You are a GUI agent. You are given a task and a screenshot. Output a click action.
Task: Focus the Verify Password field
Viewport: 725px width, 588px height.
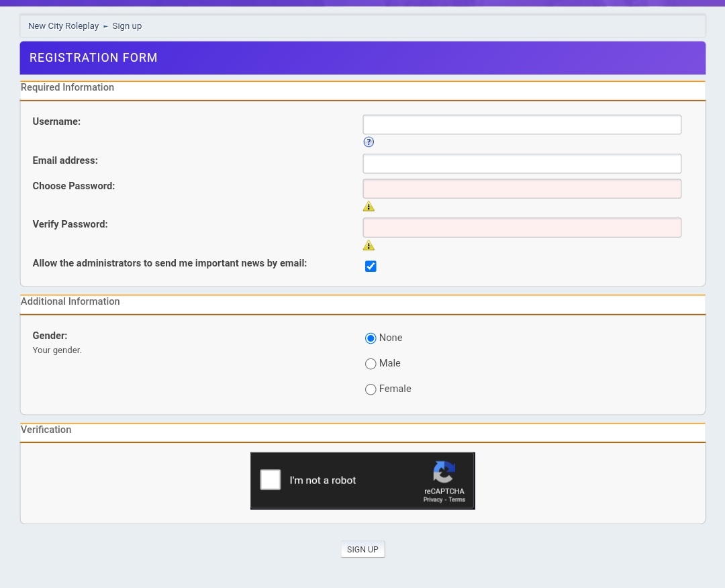click(x=522, y=228)
